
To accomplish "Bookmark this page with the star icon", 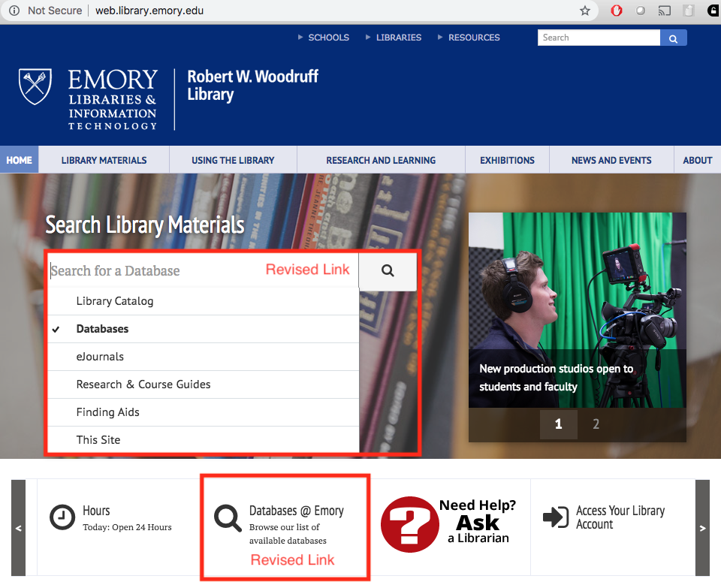I will click(584, 11).
